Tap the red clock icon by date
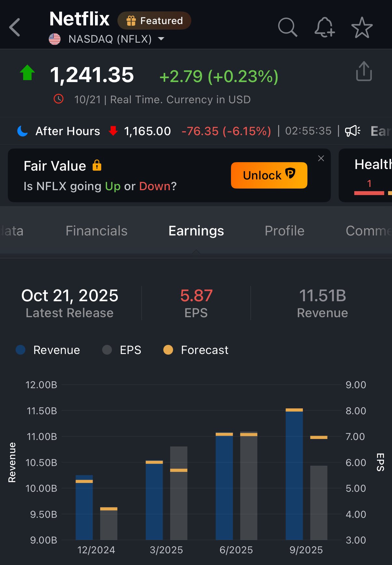The height and width of the screenshot is (565, 392). pos(59,99)
